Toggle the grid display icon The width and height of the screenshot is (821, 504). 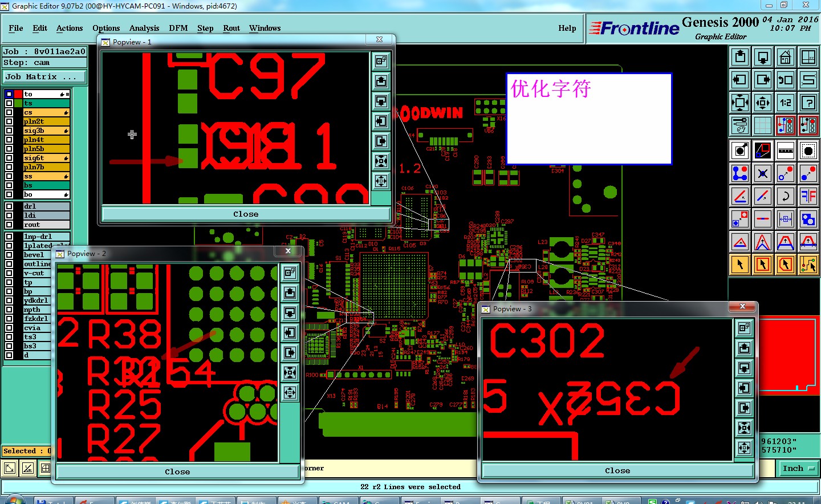click(x=763, y=125)
